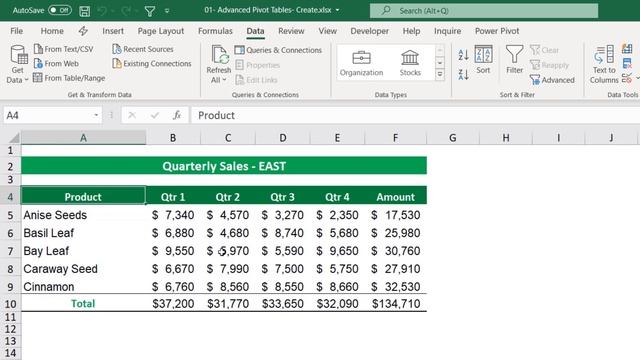Open the Inquire tab
640x360 pixels.
click(447, 31)
